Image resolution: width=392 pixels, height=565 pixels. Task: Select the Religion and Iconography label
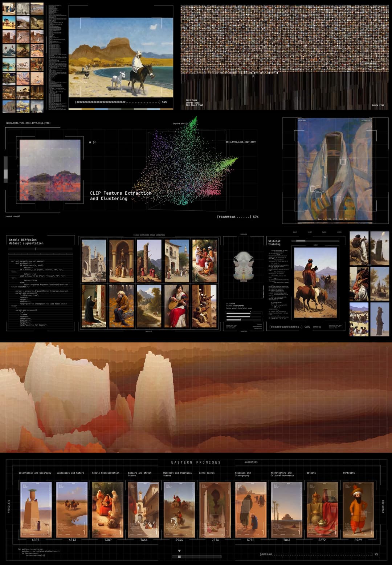pos(243,474)
